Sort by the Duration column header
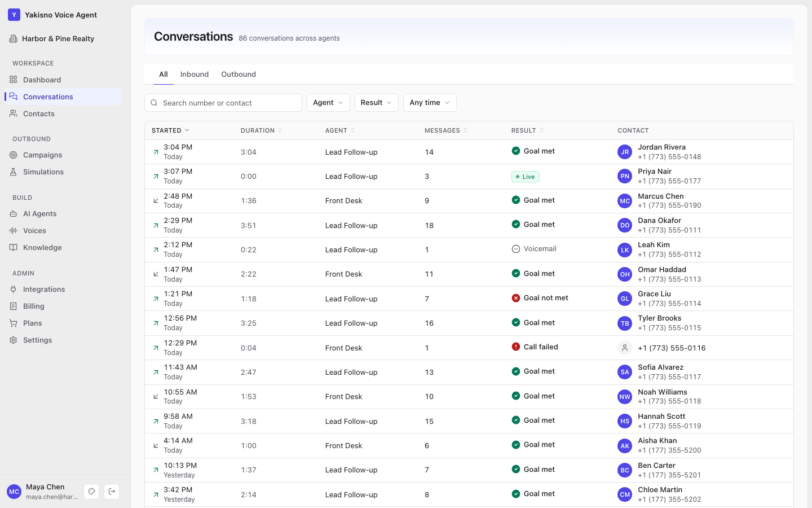812x508 pixels. click(261, 130)
